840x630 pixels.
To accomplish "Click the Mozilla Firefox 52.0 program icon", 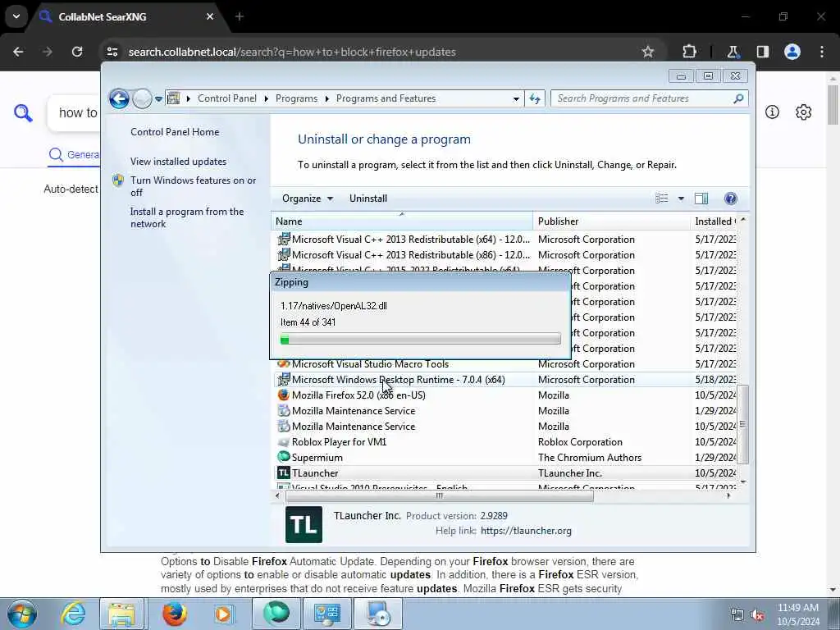I will click(x=283, y=395).
